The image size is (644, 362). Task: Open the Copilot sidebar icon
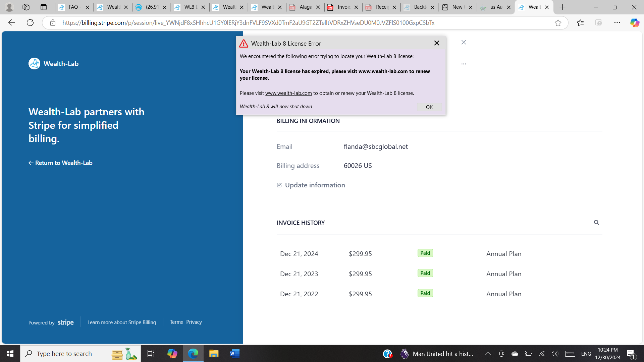[x=635, y=23]
